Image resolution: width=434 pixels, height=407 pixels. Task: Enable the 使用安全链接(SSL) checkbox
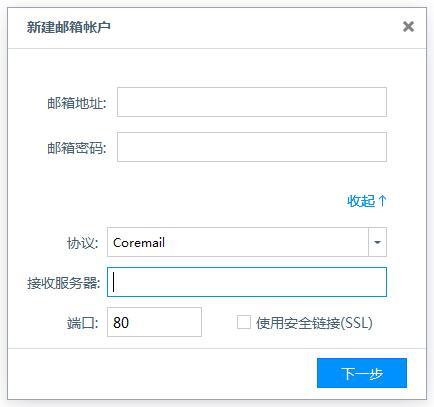click(244, 322)
